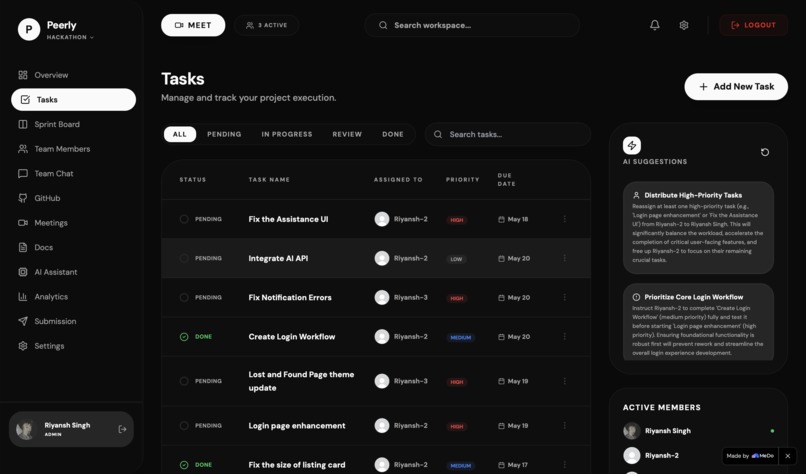The width and height of the screenshot is (806, 474).
Task: Click the AI Suggestions lightning icon
Action: [632, 145]
